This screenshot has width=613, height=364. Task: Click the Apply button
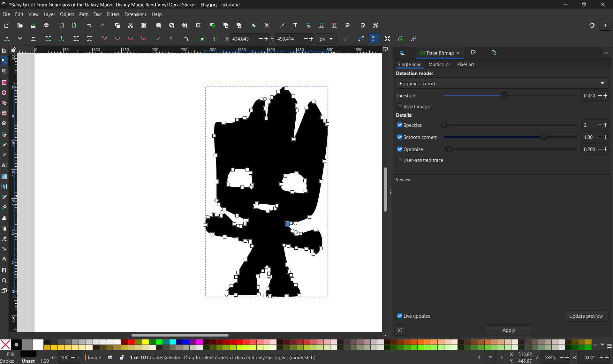(508, 330)
